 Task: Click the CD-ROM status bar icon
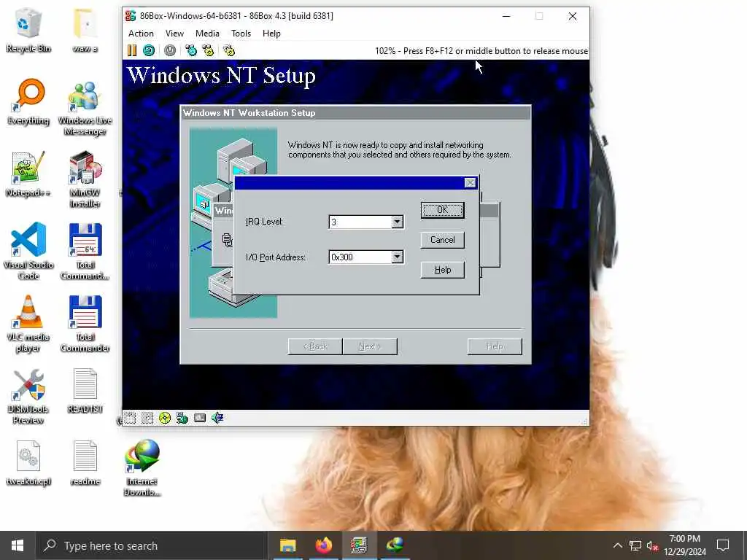(x=164, y=418)
